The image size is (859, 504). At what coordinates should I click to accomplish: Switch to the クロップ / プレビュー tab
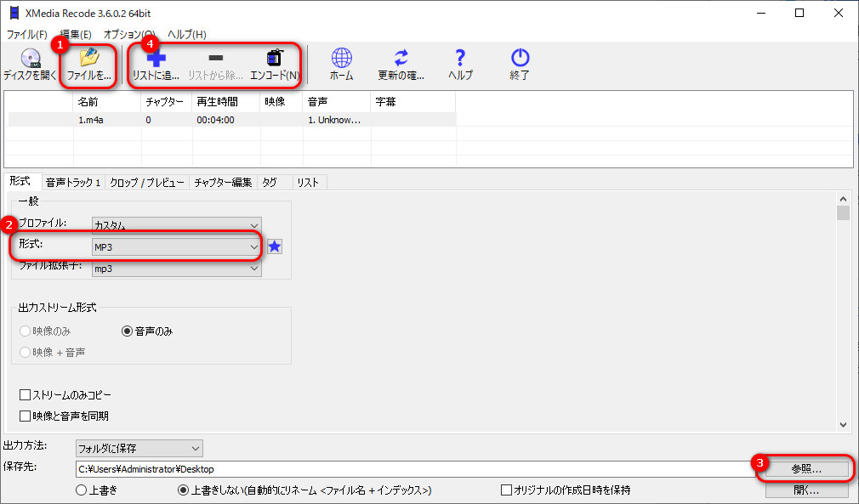(147, 182)
